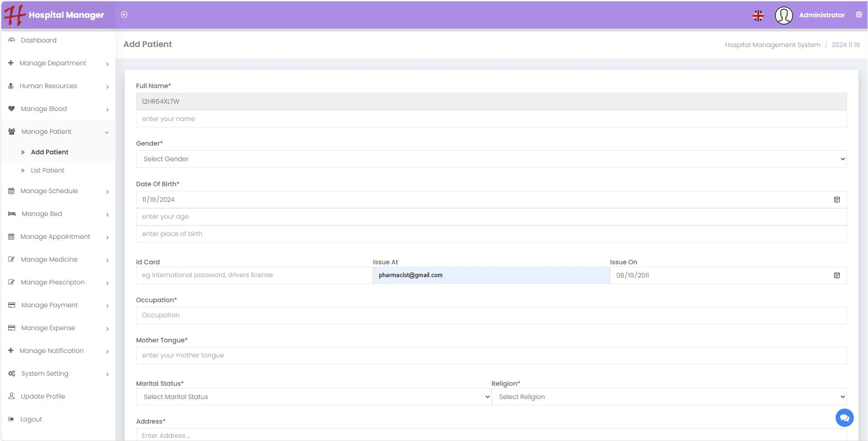
Task: Open the Date Of Birth calendar picker
Action: tap(836, 199)
